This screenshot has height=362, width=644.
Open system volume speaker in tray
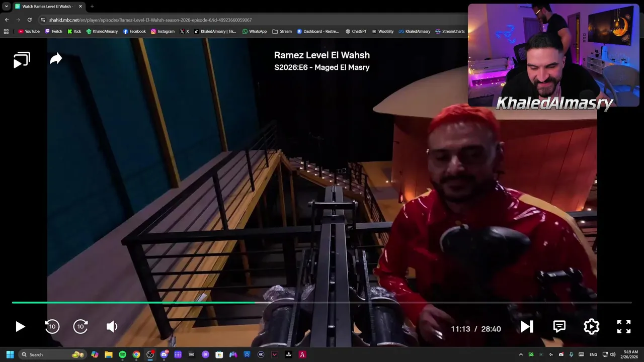tap(613, 354)
